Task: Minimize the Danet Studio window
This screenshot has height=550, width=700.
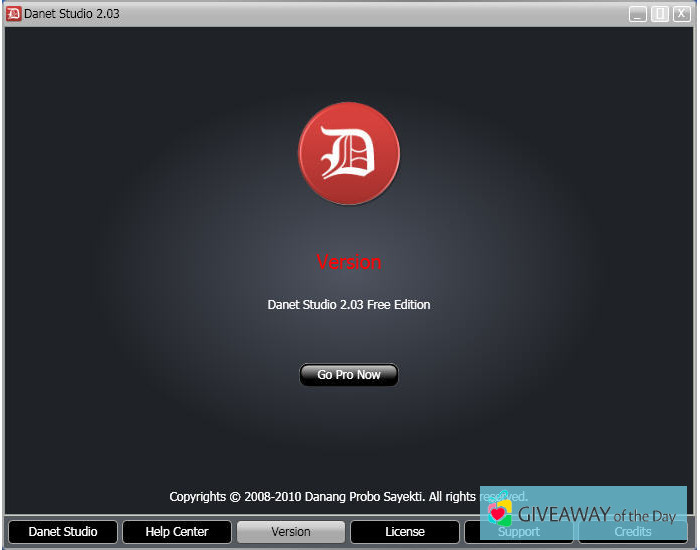Action: (x=638, y=14)
